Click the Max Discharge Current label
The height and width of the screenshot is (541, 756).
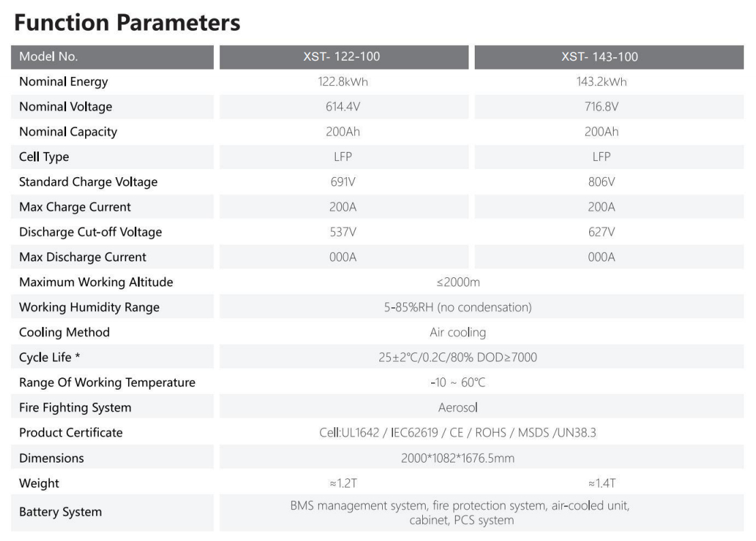coord(82,257)
